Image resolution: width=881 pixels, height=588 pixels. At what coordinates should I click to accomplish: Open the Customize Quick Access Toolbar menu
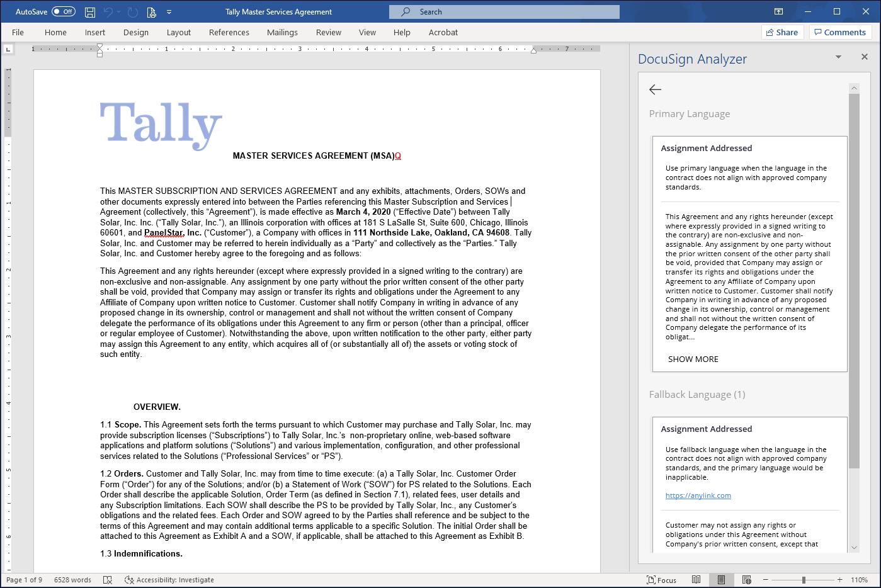tap(169, 11)
